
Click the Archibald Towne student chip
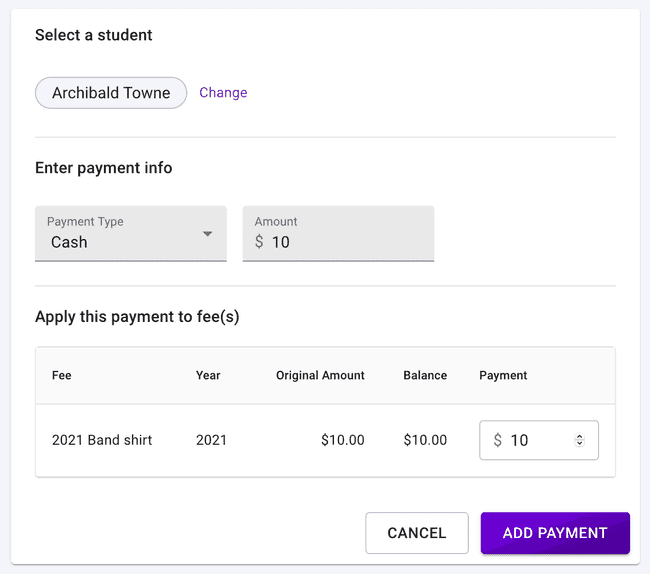click(x=111, y=93)
